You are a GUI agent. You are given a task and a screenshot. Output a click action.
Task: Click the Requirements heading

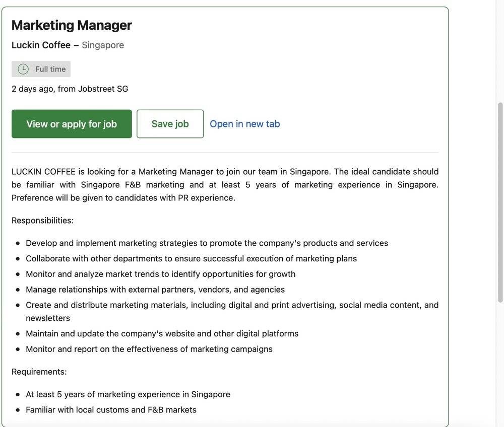pyautogui.click(x=39, y=372)
